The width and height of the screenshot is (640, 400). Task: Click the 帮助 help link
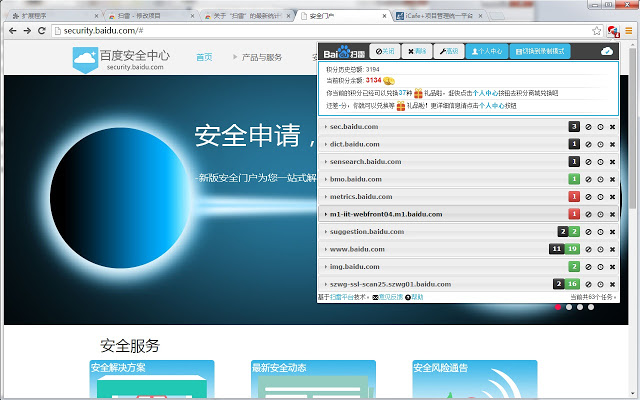417,297
